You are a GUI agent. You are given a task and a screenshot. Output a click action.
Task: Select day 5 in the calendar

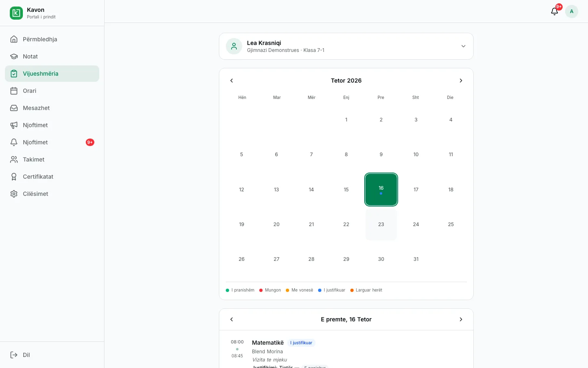[242, 155]
